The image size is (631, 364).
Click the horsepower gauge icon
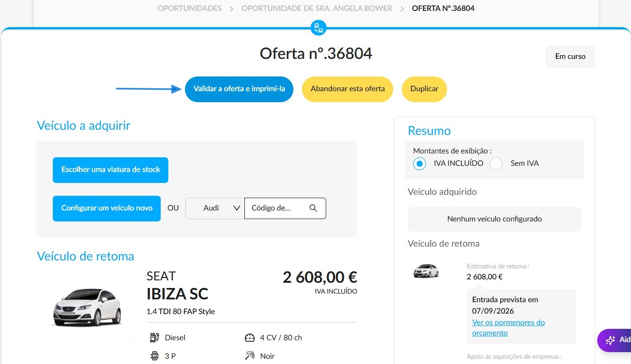250,337
